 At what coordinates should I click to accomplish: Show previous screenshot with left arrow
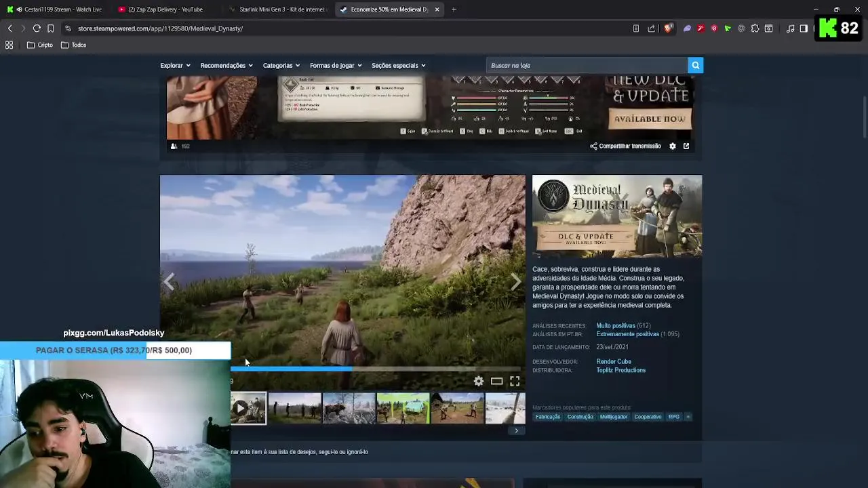click(169, 282)
